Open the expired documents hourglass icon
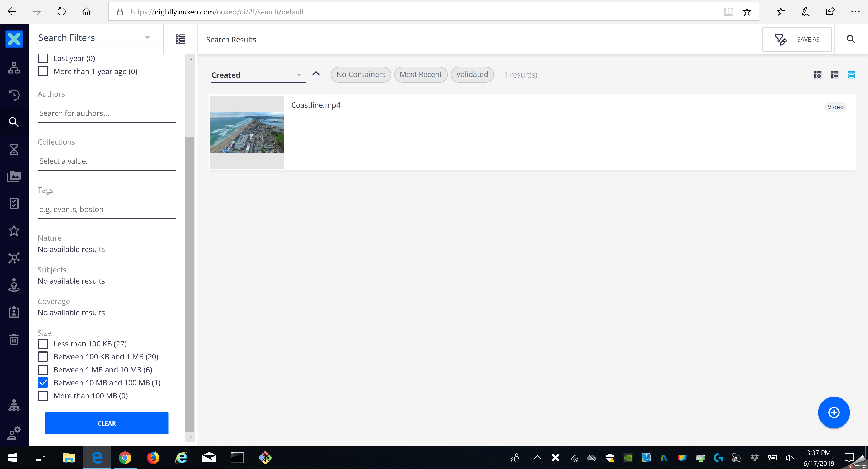868x469 pixels. pyautogui.click(x=14, y=149)
